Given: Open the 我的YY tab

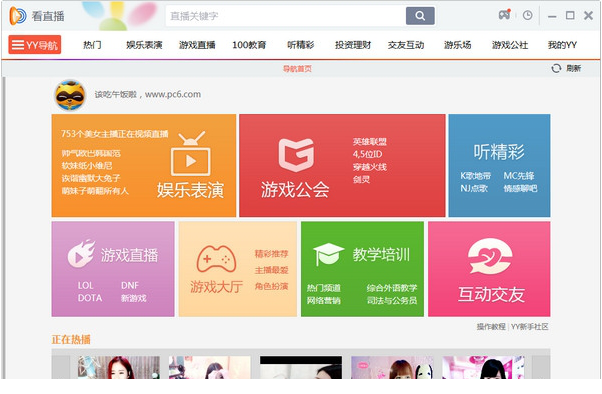Looking at the screenshot, I should coord(562,45).
